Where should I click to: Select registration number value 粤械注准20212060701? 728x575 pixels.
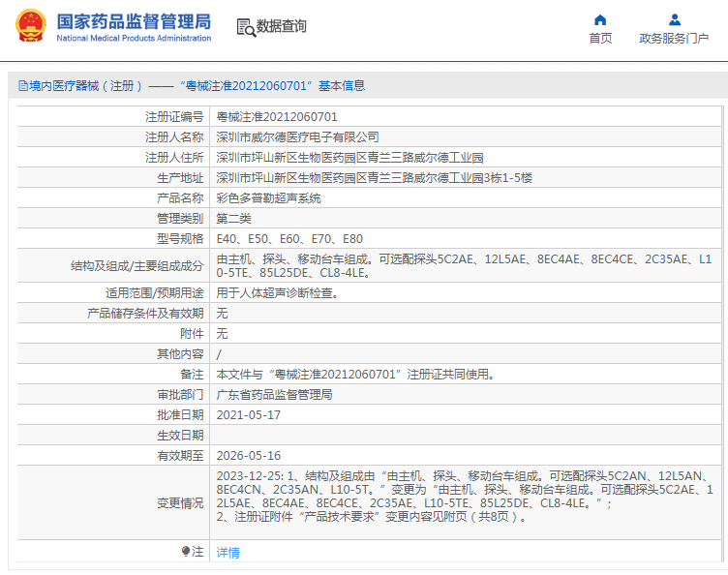click(x=277, y=117)
